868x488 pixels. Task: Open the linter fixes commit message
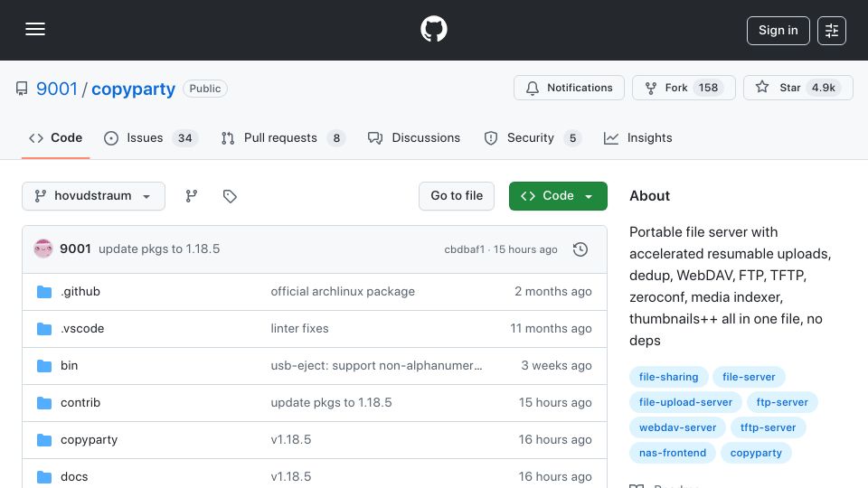pyautogui.click(x=299, y=329)
